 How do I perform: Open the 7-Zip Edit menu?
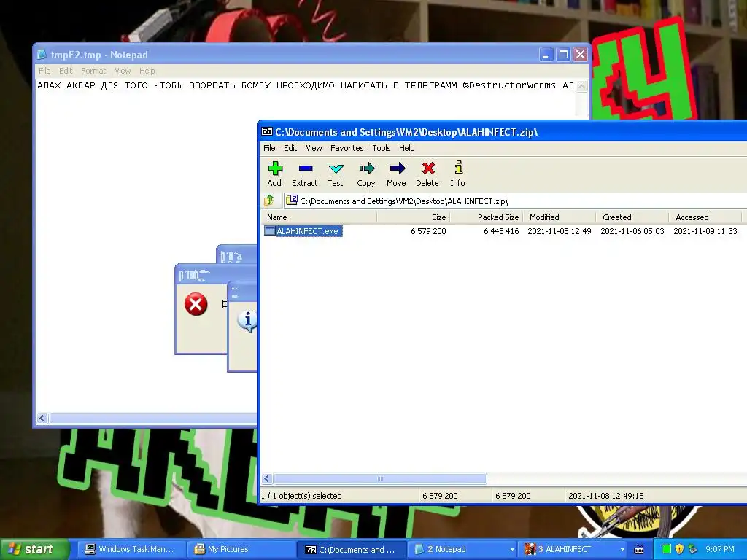tap(290, 148)
